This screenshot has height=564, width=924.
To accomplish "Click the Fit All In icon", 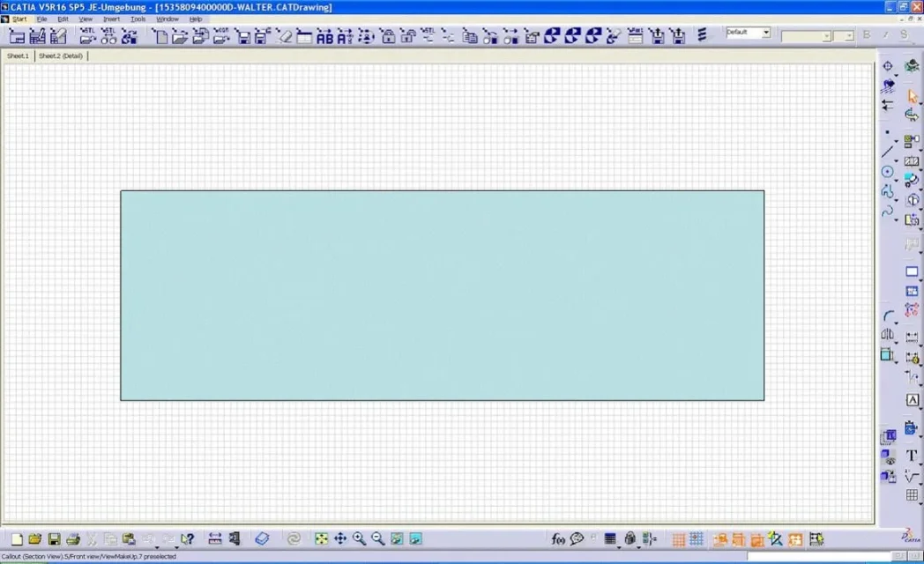I will pos(321,538).
